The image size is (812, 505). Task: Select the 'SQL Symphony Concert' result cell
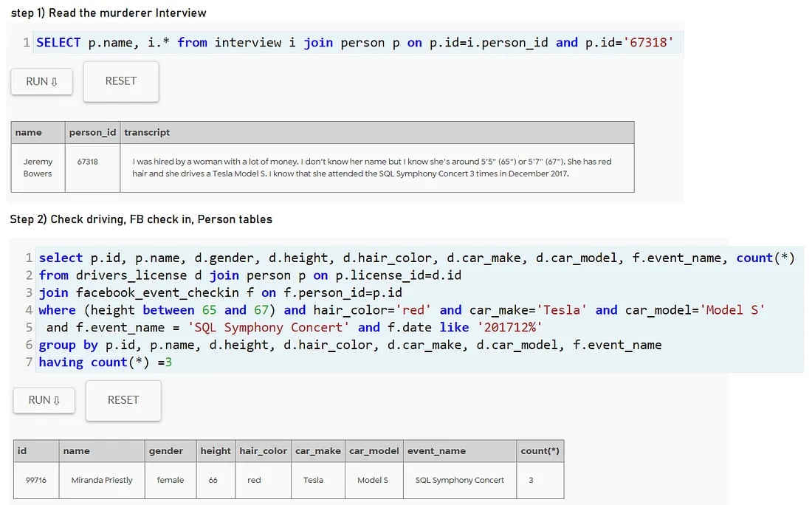(x=460, y=480)
